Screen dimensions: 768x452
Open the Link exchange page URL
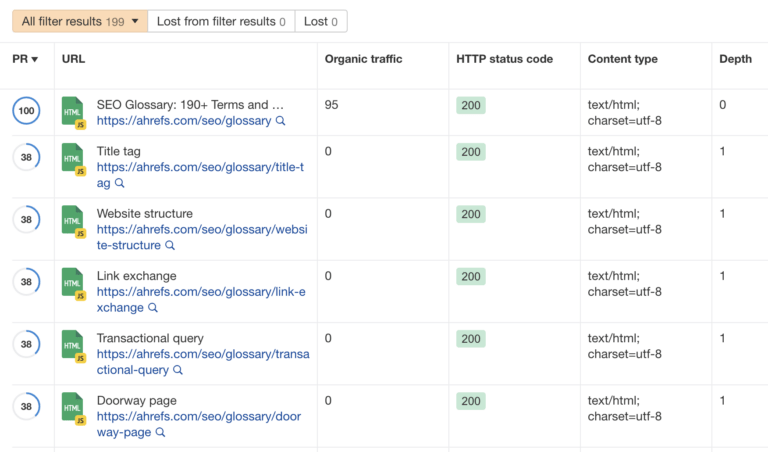200,292
